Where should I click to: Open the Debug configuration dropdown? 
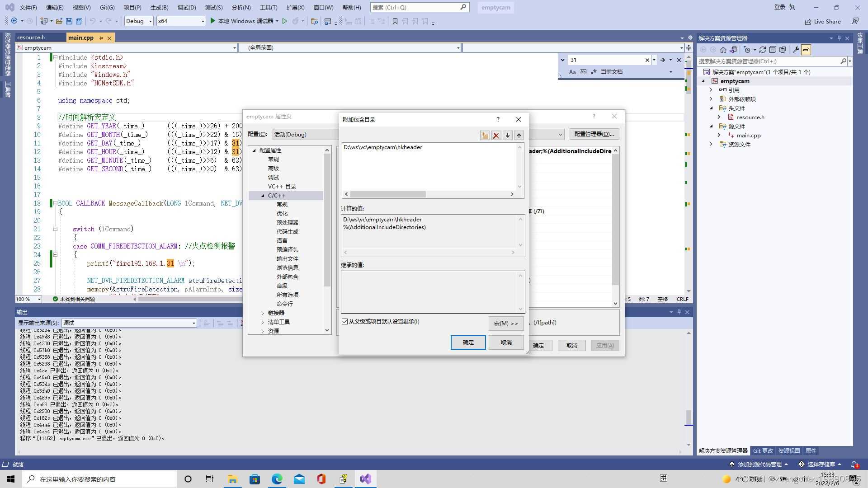click(x=138, y=21)
